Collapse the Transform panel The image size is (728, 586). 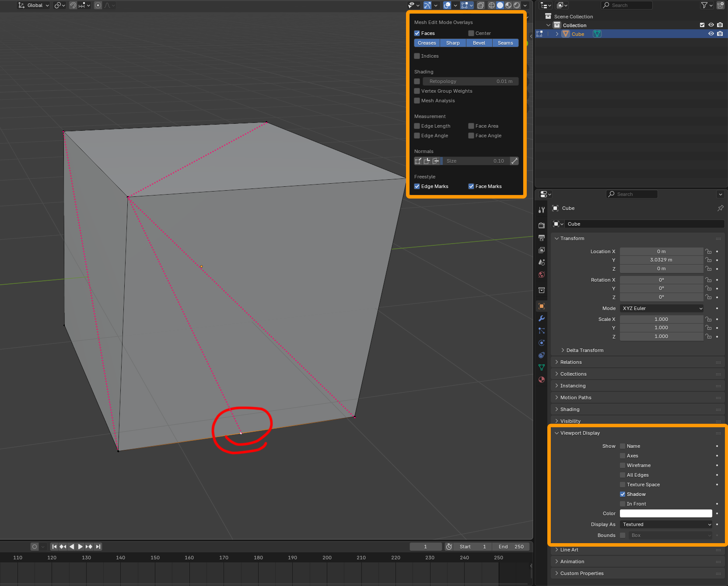coord(556,238)
